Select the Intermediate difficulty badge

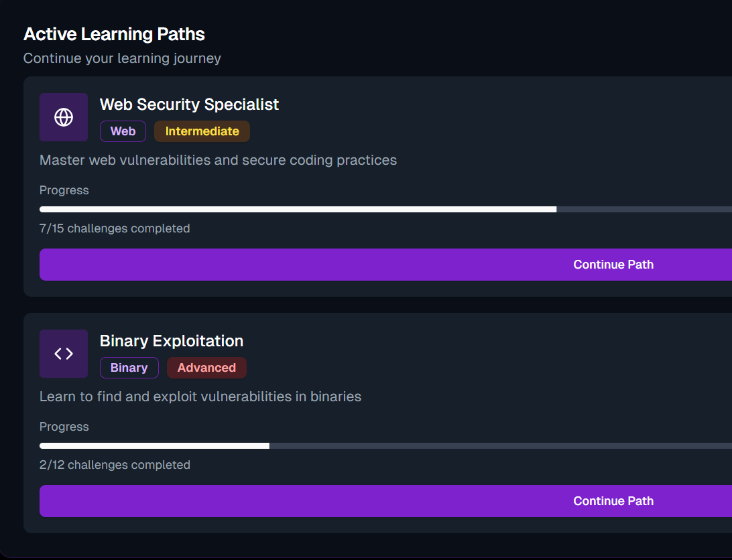pos(202,131)
